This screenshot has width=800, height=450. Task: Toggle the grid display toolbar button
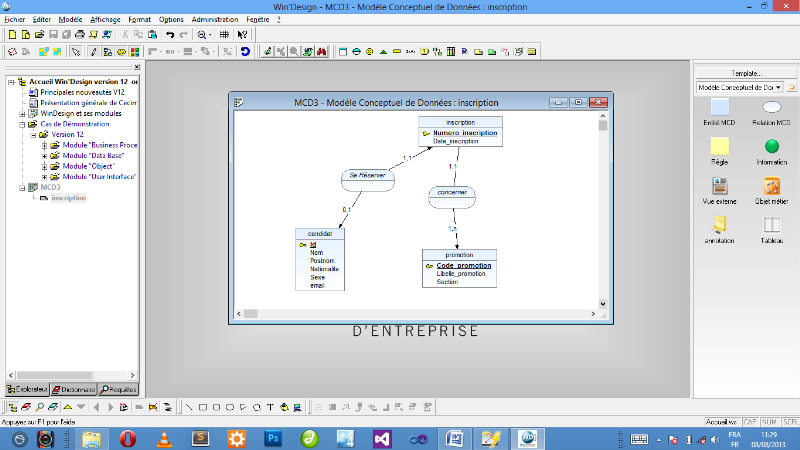point(225,34)
